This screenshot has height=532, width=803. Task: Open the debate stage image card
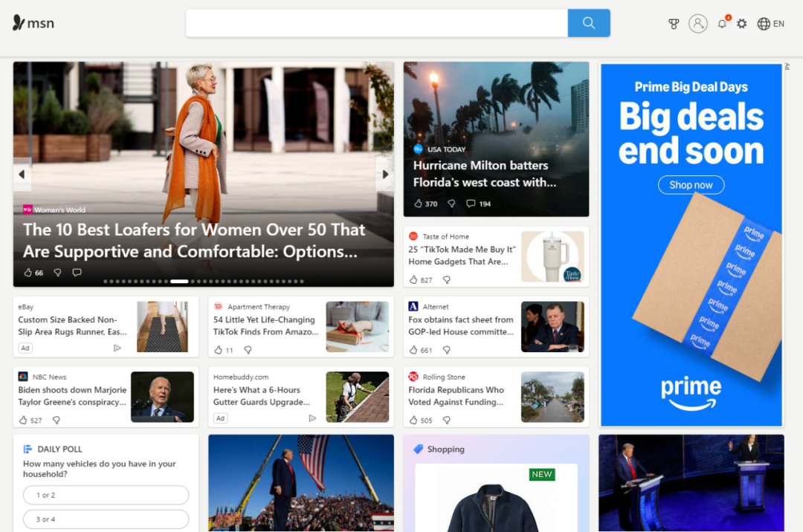coord(691,483)
